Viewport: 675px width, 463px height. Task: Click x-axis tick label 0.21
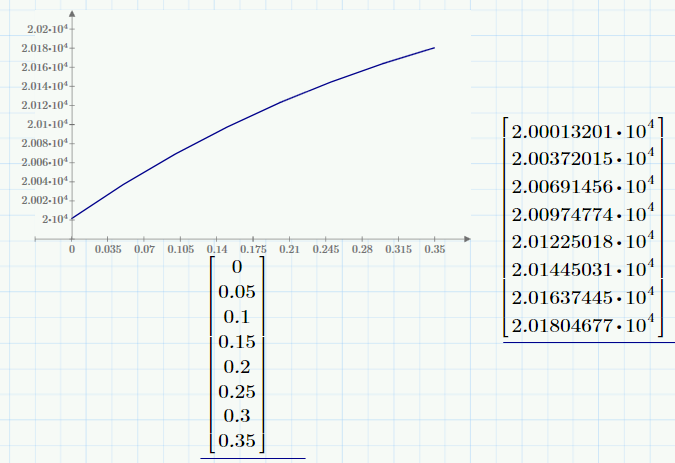coord(289,249)
